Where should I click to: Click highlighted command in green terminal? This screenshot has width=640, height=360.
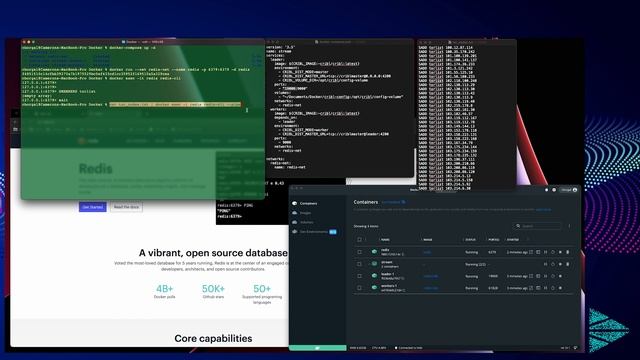(x=175, y=104)
